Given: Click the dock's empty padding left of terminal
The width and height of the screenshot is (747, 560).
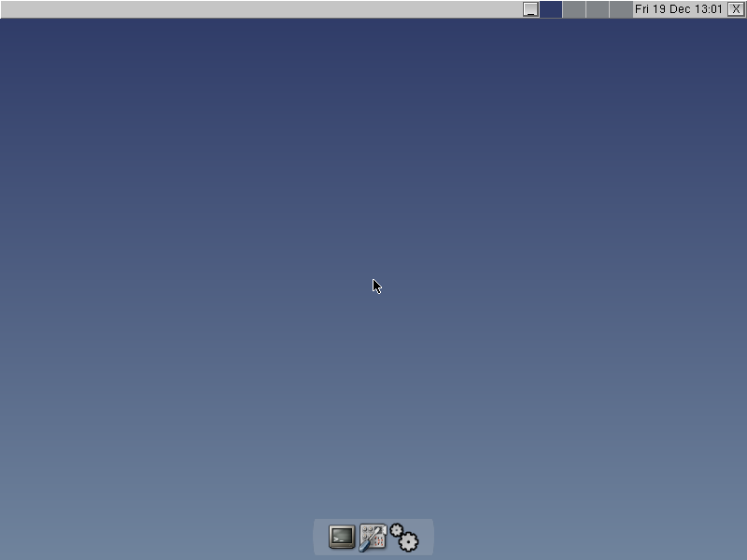Looking at the screenshot, I should point(319,538).
